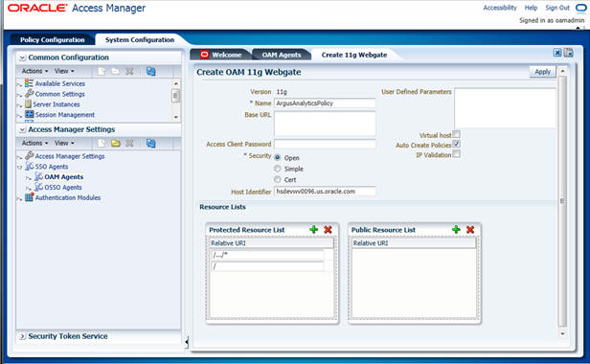Image resolution: width=590 pixels, height=364 pixels.
Task: Select OSSO Agents in the tree
Action: coord(63,187)
